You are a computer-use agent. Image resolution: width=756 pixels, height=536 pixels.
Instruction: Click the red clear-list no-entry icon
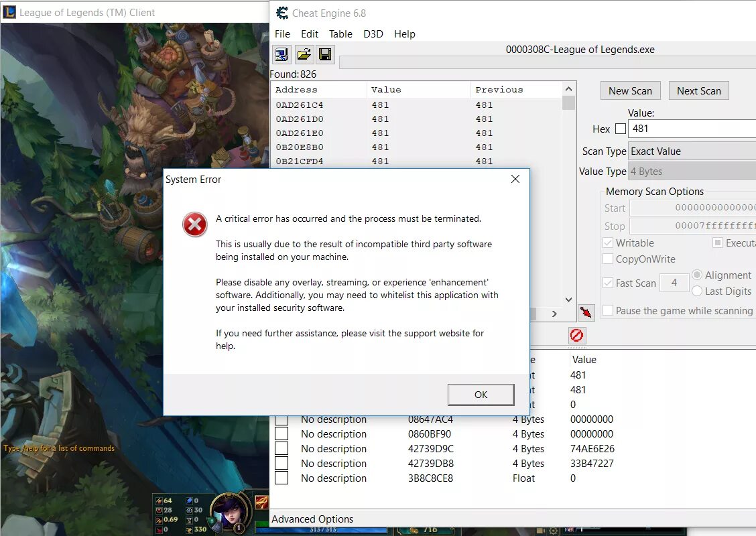point(576,335)
